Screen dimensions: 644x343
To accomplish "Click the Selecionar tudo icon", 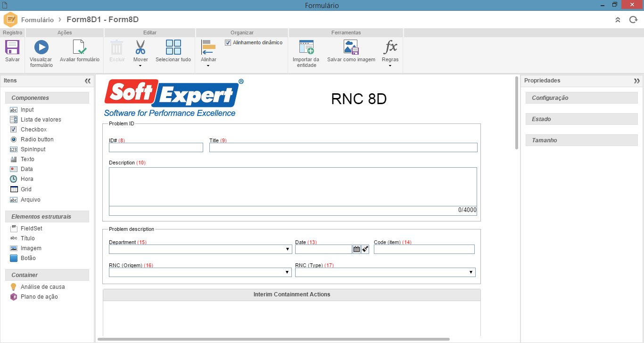I will pos(173,47).
